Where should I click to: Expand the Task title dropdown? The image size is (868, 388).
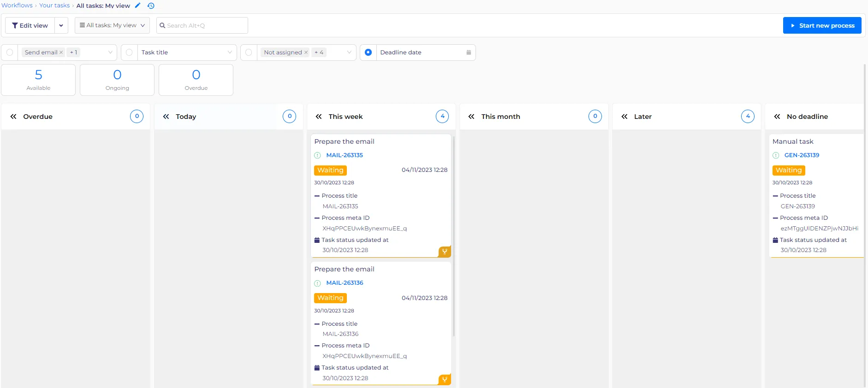tap(230, 53)
